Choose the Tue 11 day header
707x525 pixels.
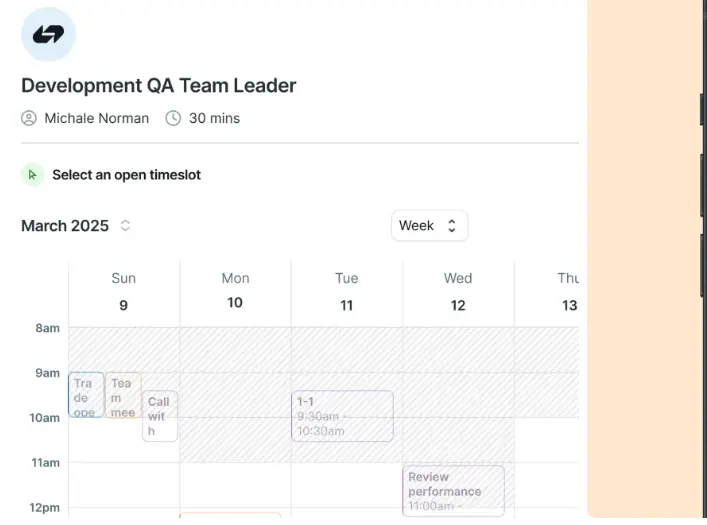[346, 291]
